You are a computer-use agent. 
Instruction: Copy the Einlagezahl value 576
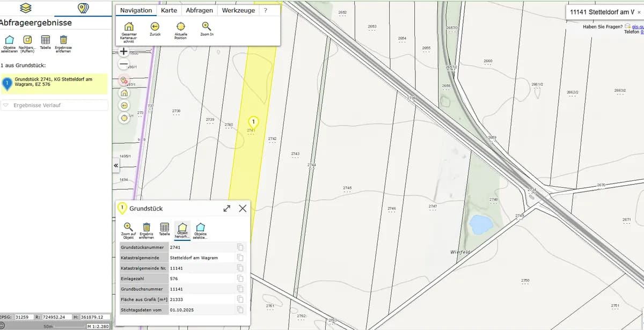pyautogui.click(x=240, y=278)
